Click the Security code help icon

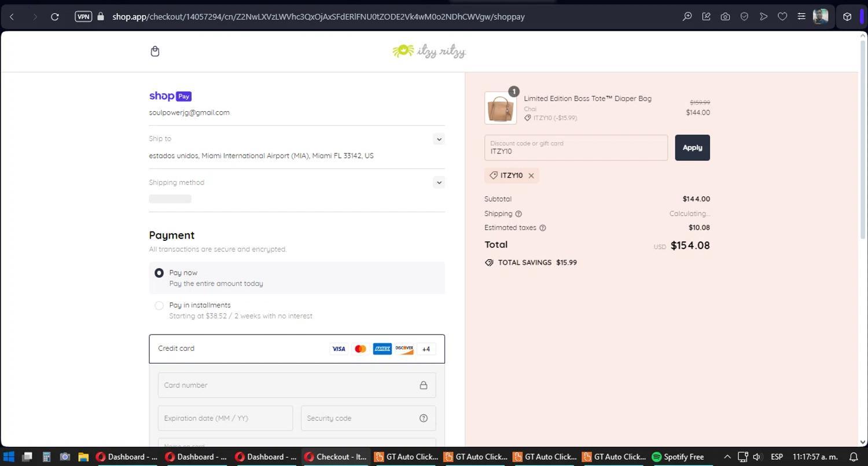pos(424,418)
